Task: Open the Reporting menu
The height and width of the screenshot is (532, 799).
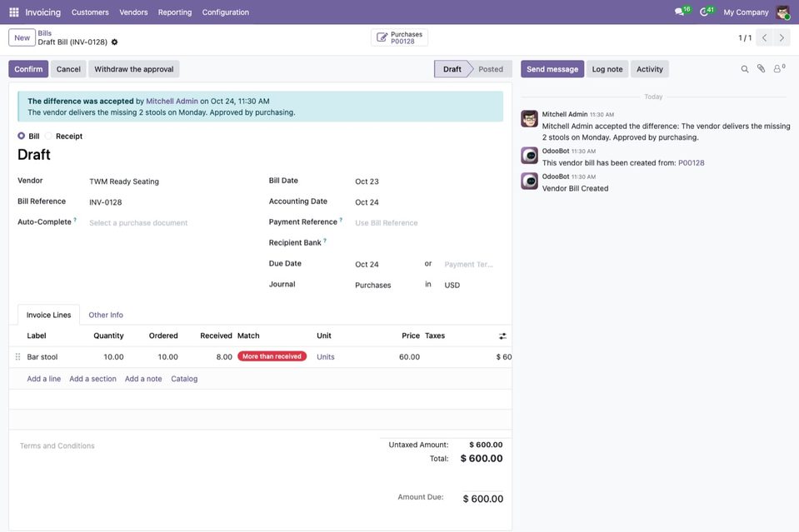Action: 175,12
